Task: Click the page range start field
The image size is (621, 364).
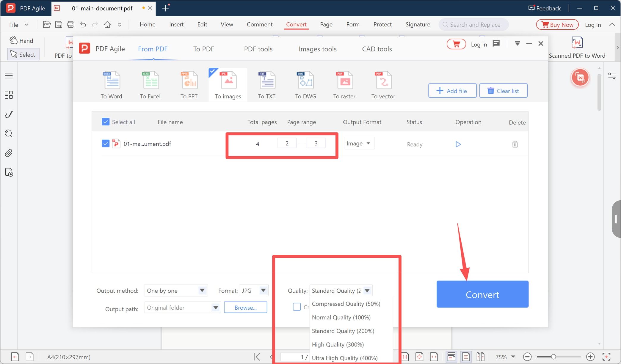Action: (287, 143)
